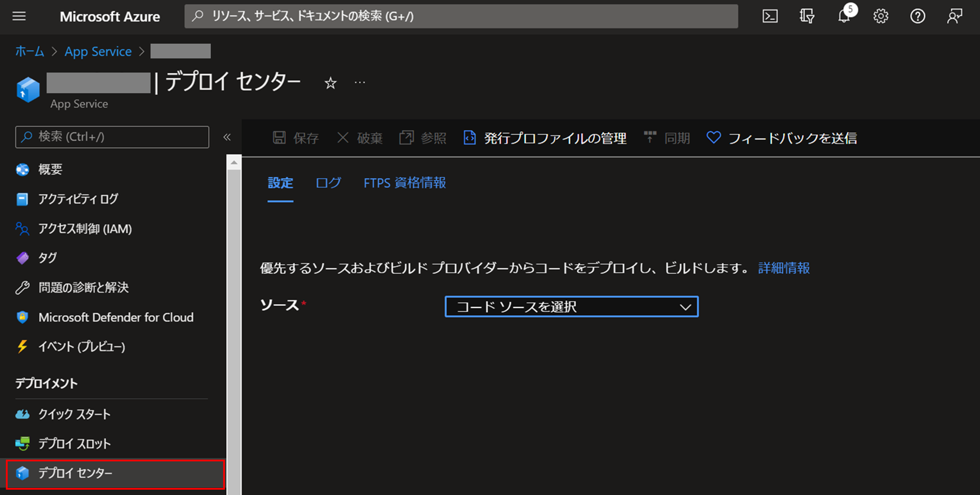Viewport: 980px width, 495px height.
Task: Click the 保存 toolbar button
Action: tap(295, 138)
